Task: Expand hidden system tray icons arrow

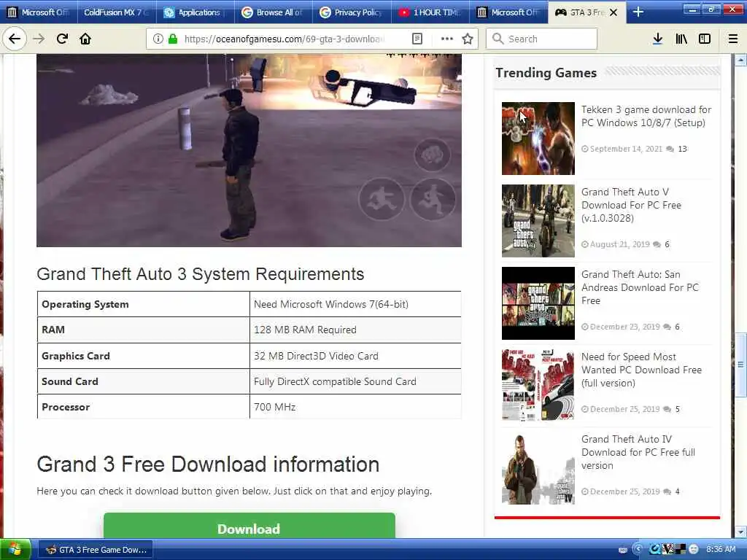Action: click(x=638, y=550)
